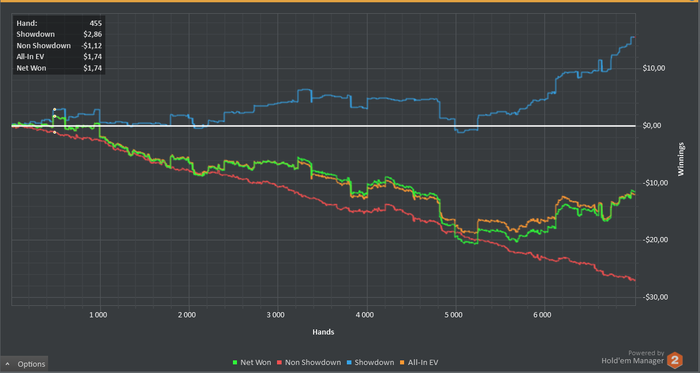The image size is (700, 373).
Task: Click the 2 000 x-axis label
Action: click(x=187, y=315)
